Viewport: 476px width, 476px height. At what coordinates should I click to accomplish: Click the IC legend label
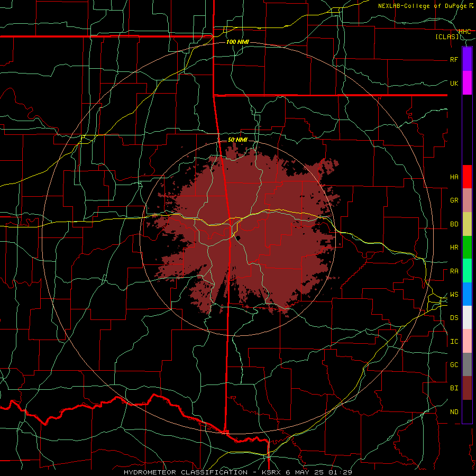coord(454,342)
